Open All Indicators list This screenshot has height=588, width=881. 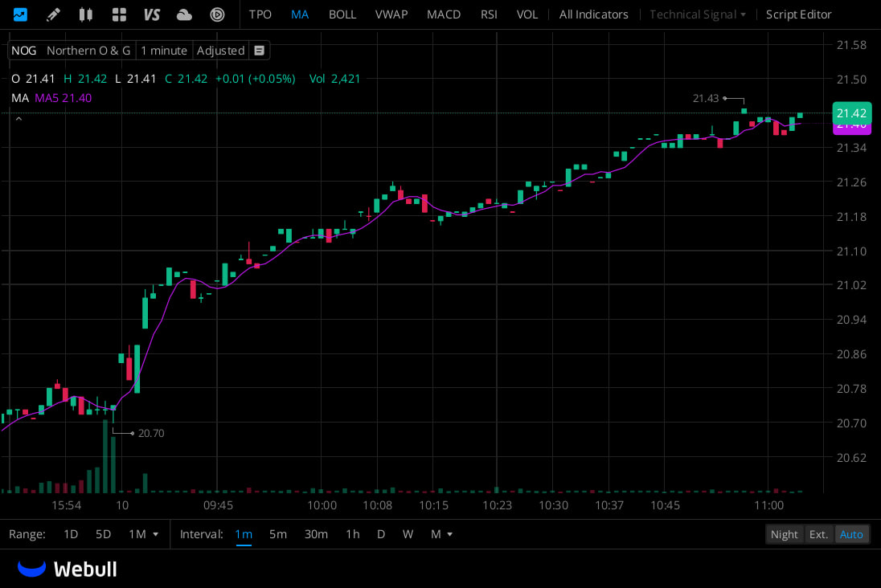pos(593,14)
